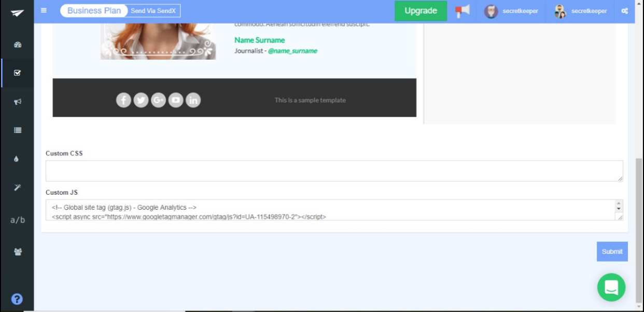The image size is (644, 312).
Task: Click the Facebook icon in the template footer
Action: point(123,100)
